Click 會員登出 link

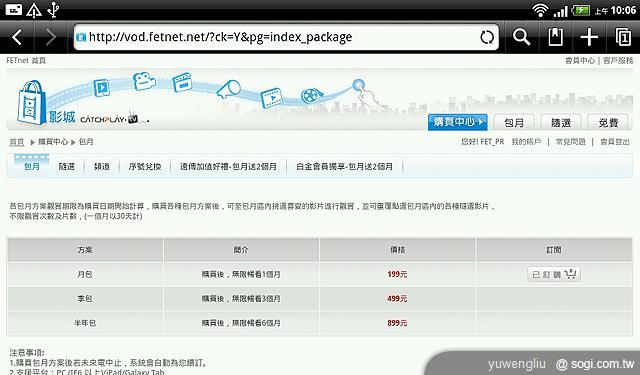[615, 142]
